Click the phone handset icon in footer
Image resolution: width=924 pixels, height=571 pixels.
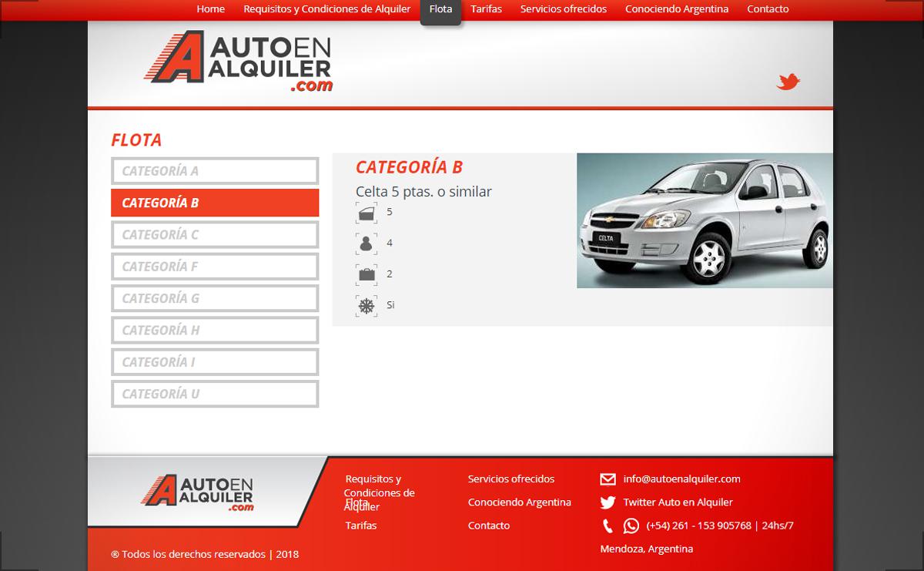tap(608, 526)
